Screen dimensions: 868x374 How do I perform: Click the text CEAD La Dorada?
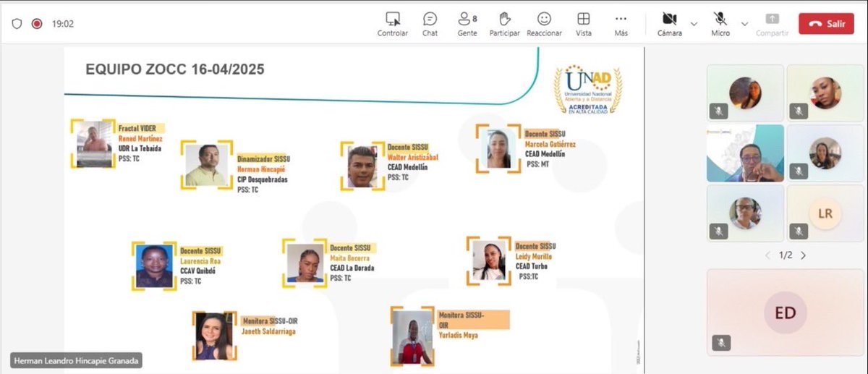coord(352,268)
